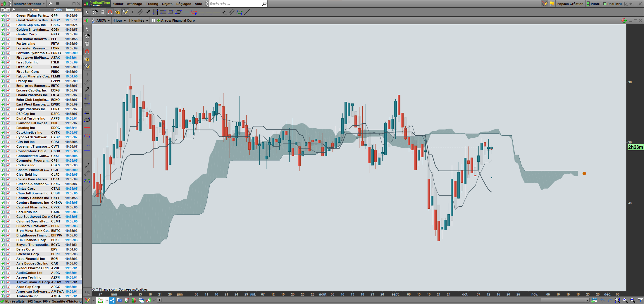The width and height of the screenshot is (644, 304).
Task: Open the Trading menu
Action: (x=152, y=4)
